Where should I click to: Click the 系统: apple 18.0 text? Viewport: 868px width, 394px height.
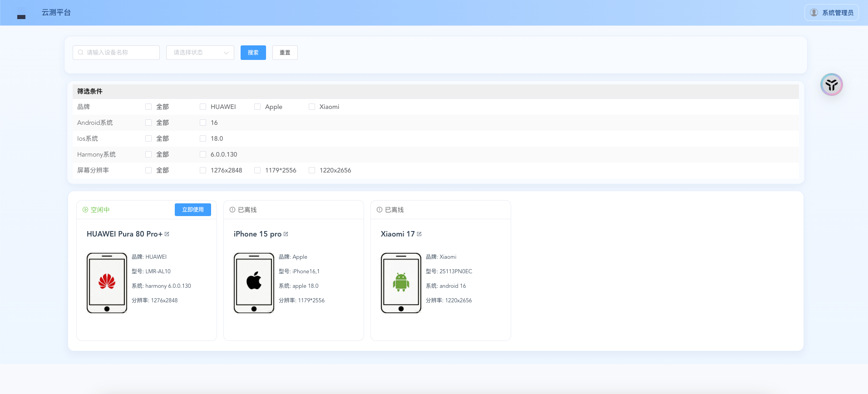[299, 286]
